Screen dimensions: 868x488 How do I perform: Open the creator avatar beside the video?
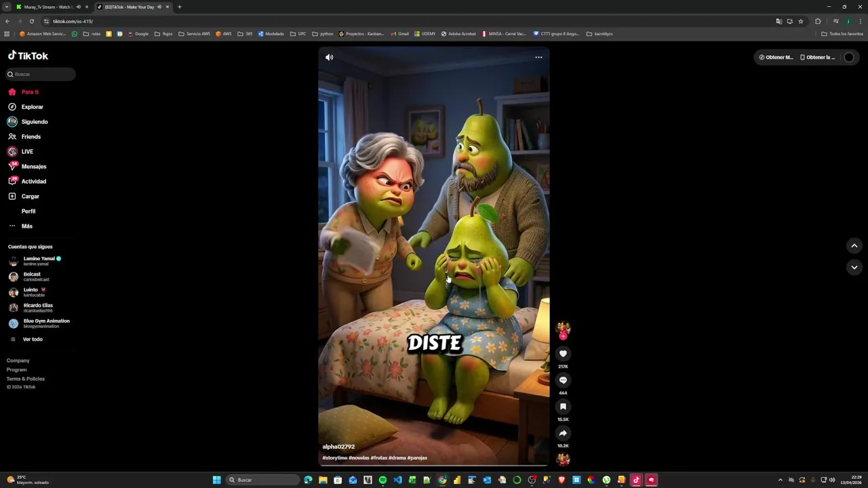tap(563, 329)
